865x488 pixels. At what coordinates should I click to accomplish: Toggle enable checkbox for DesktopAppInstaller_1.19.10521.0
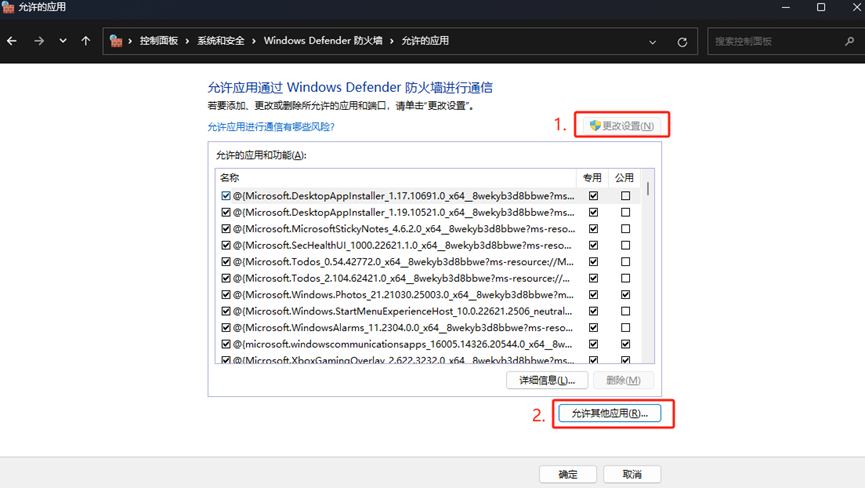tap(226, 212)
